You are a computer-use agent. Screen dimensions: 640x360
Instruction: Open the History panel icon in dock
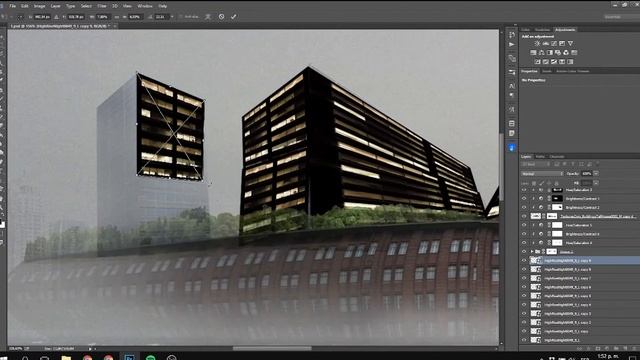click(x=512, y=35)
